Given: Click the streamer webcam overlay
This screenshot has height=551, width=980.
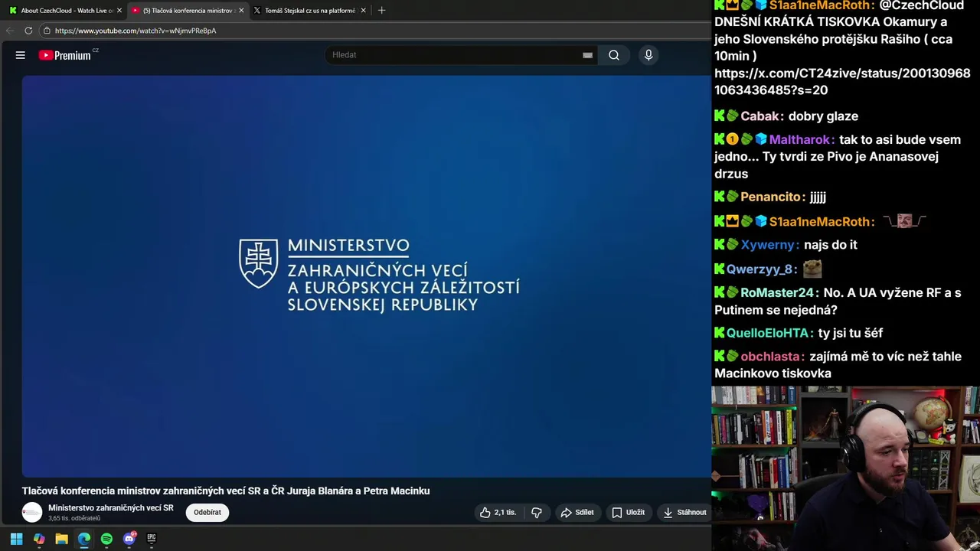Looking at the screenshot, I should [x=845, y=468].
